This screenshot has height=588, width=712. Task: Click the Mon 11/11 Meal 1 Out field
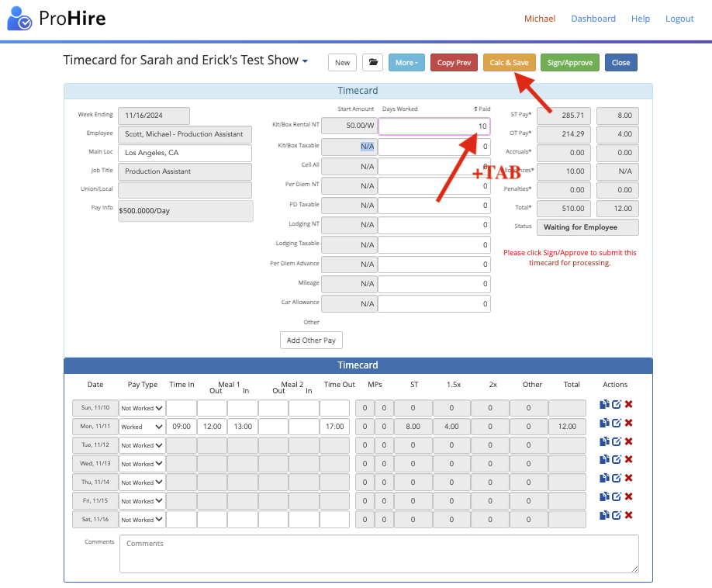[x=212, y=427]
